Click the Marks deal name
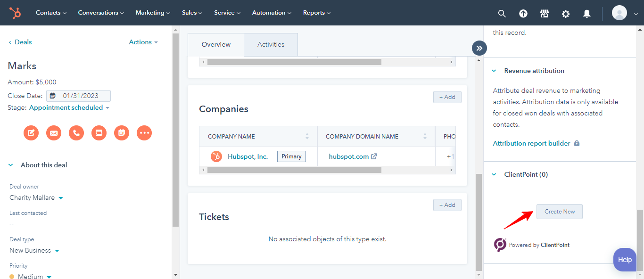 22,66
